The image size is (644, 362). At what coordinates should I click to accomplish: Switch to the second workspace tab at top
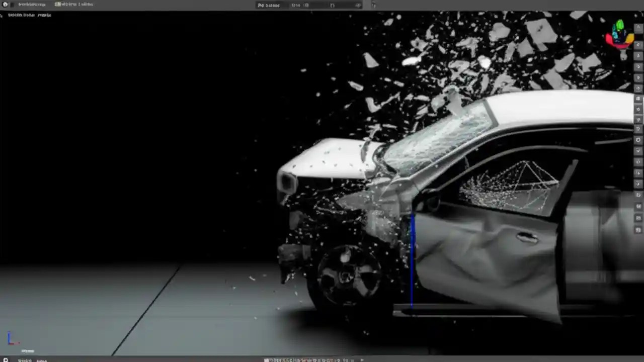click(73, 4)
